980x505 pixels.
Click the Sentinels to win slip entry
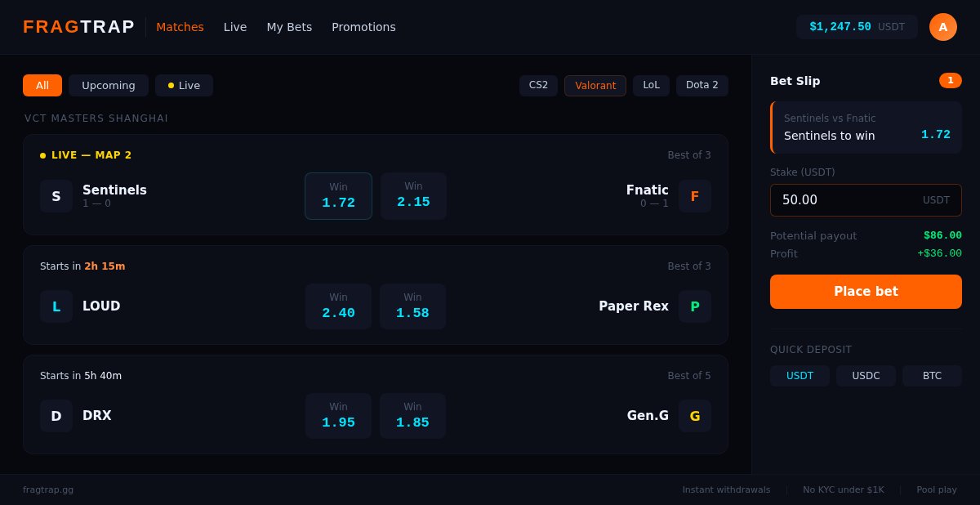click(x=866, y=127)
